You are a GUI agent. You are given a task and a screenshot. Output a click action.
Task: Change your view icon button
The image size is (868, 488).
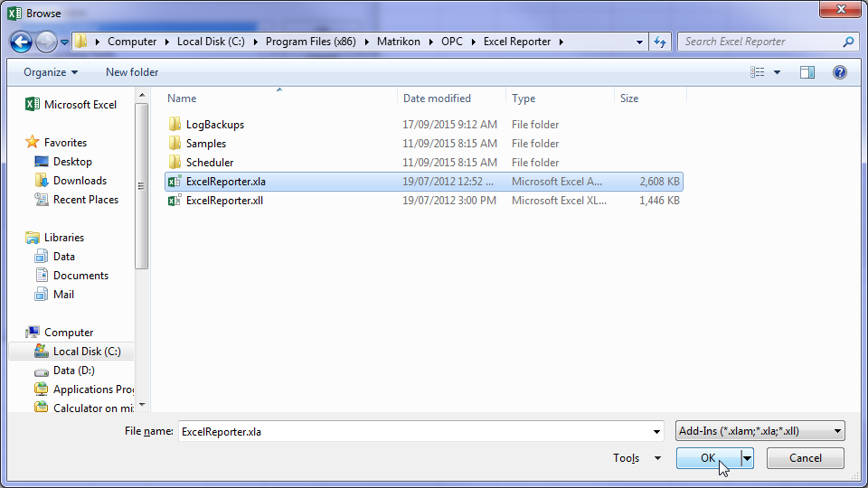tap(758, 72)
